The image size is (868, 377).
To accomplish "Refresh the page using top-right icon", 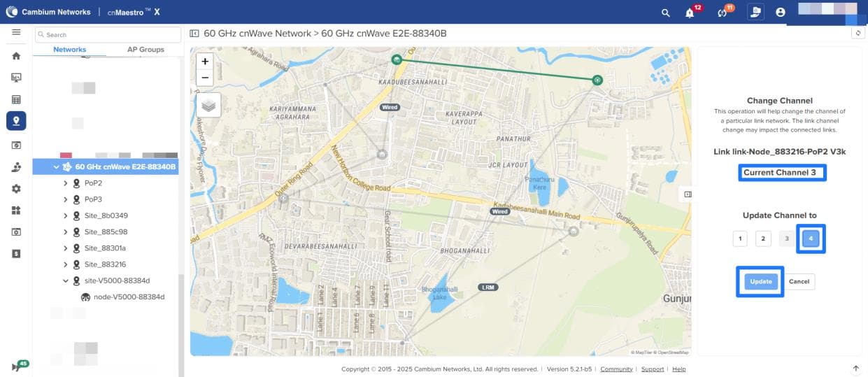I will point(858,33).
